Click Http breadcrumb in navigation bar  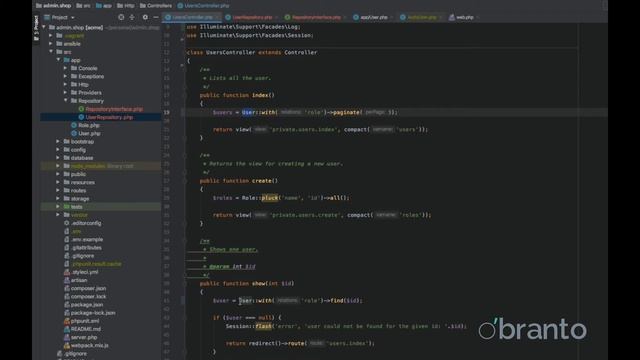[x=126, y=6]
